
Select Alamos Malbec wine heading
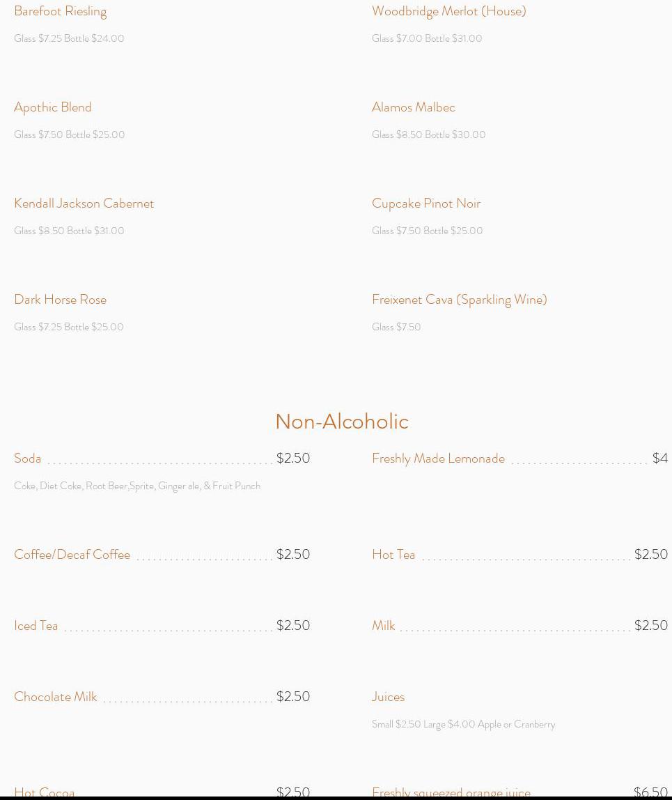coord(414,107)
